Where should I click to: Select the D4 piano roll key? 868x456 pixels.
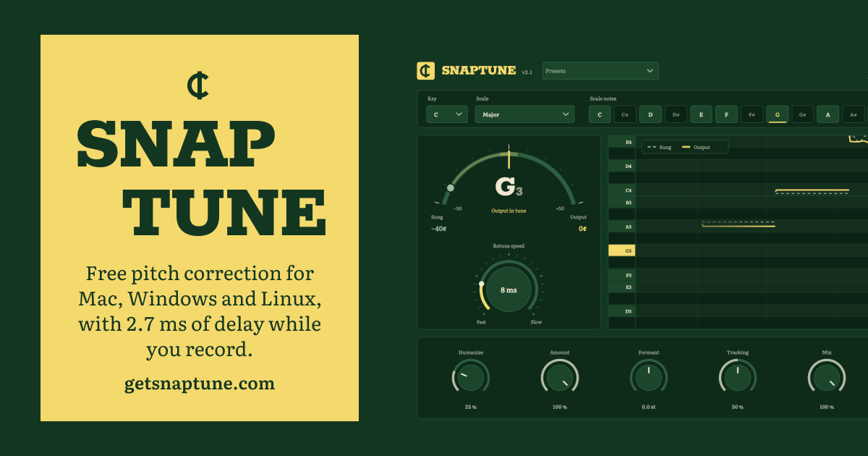622,166
